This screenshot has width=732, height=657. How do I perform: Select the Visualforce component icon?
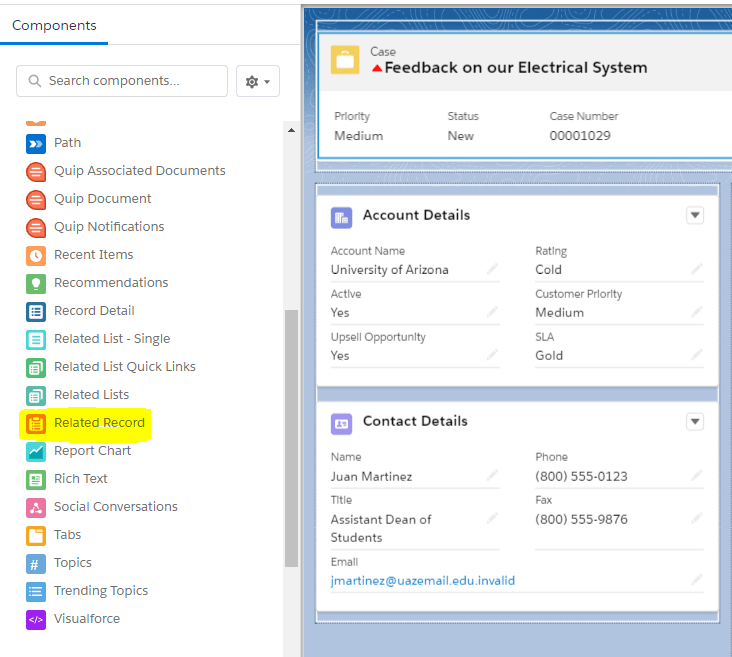36,619
